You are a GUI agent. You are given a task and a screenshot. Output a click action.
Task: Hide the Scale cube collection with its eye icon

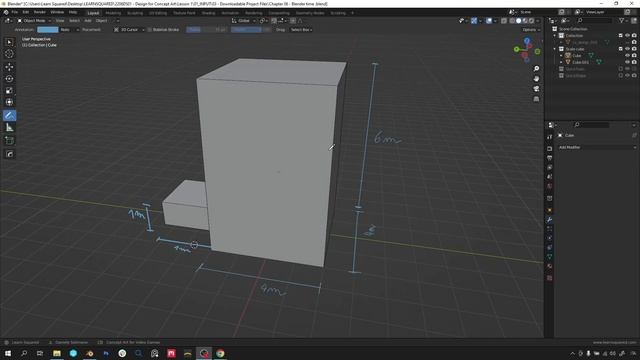click(627, 49)
